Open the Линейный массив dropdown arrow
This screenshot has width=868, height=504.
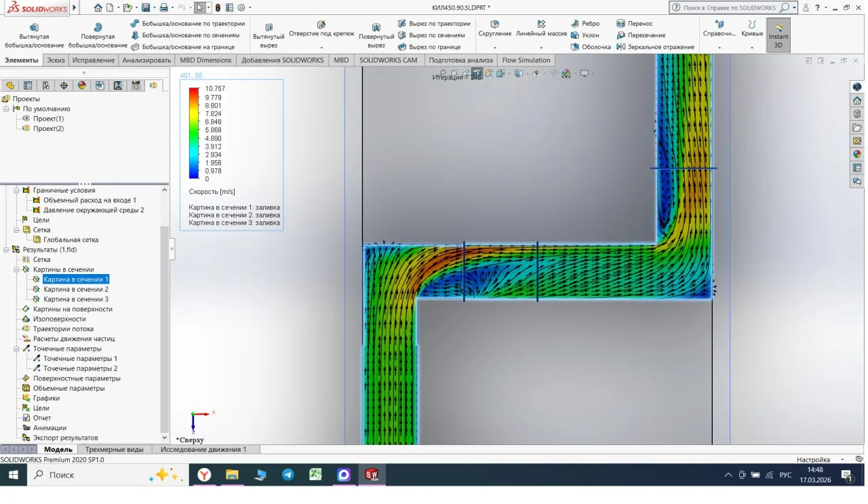[541, 48]
